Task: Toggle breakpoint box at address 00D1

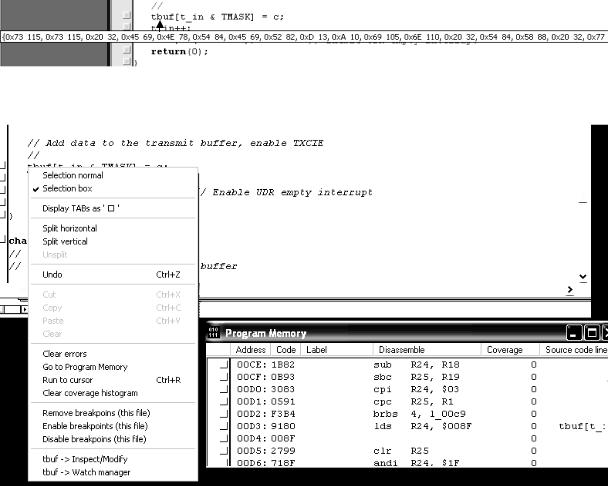Action: tap(224, 402)
